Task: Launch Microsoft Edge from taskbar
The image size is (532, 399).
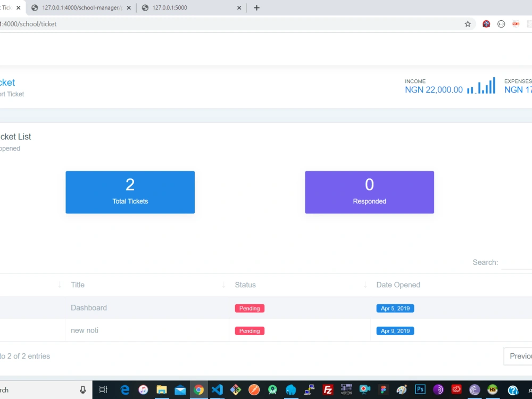Action: pyautogui.click(x=125, y=390)
